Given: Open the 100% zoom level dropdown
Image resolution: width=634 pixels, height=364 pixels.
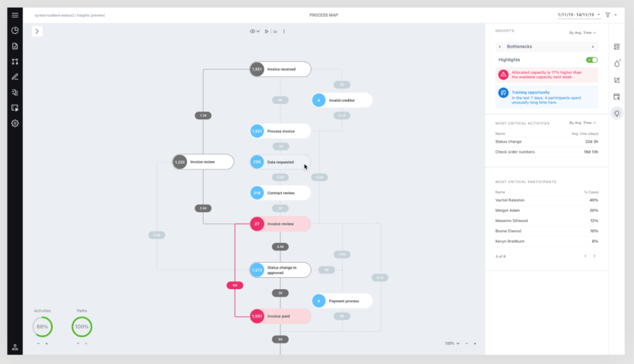Looking at the screenshot, I should [451, 343].
